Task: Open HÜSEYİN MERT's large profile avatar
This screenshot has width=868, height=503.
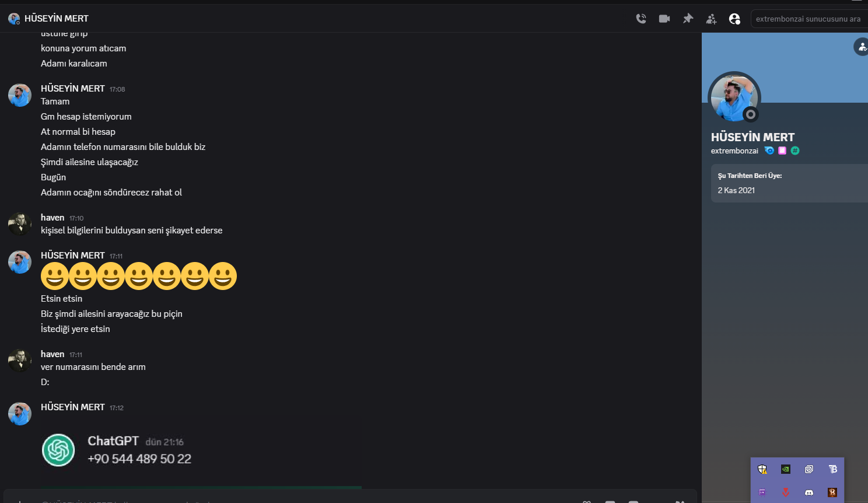Action: tap(734, 98)
